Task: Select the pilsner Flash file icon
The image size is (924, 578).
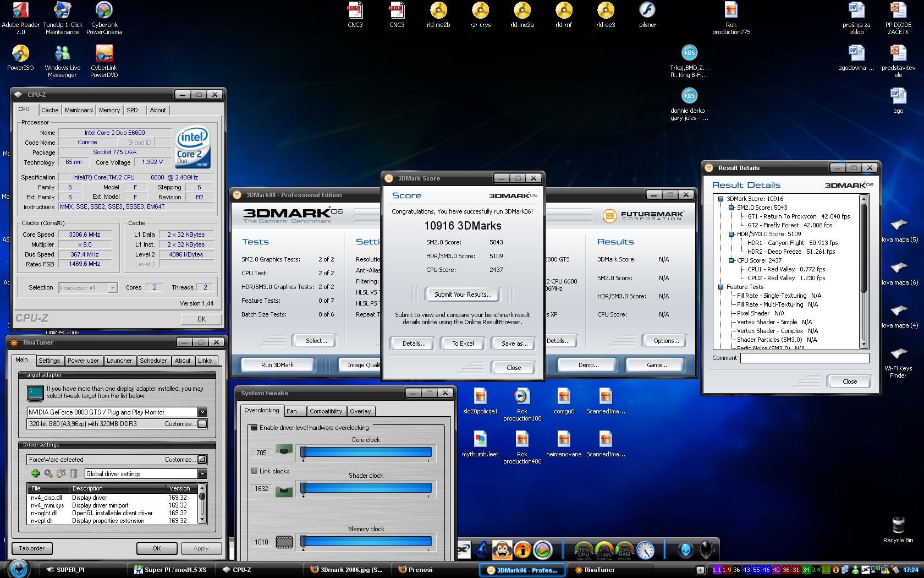Action: (x=647, y=14)
